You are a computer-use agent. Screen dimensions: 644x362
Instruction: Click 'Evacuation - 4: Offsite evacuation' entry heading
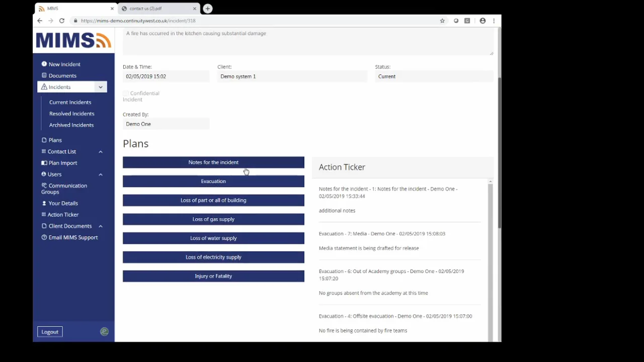tap(395, 316)
